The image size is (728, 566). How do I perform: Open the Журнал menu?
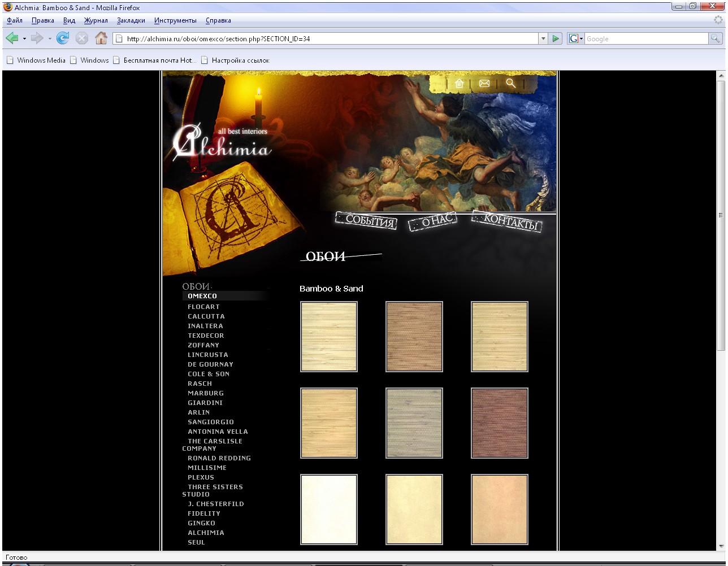[x=96, y=20]
